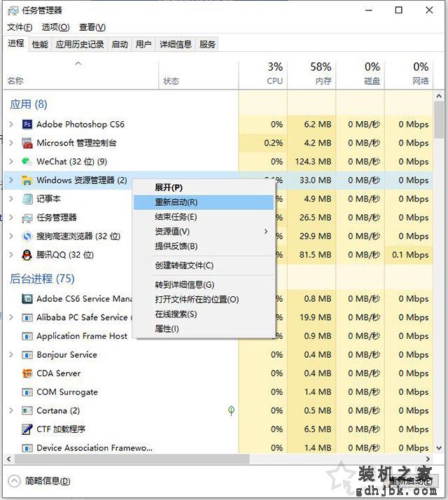
Task: Choose 重新启动(R) from the context menu
Action: click(x=204, y=202)
